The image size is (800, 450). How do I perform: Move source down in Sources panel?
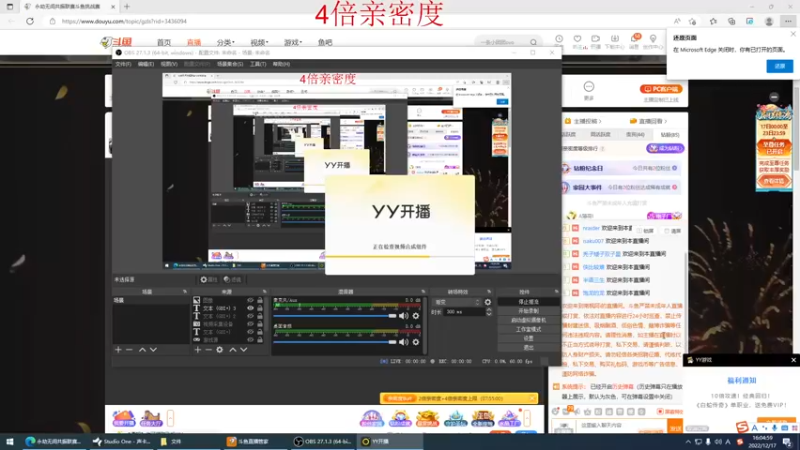[243, 350]
